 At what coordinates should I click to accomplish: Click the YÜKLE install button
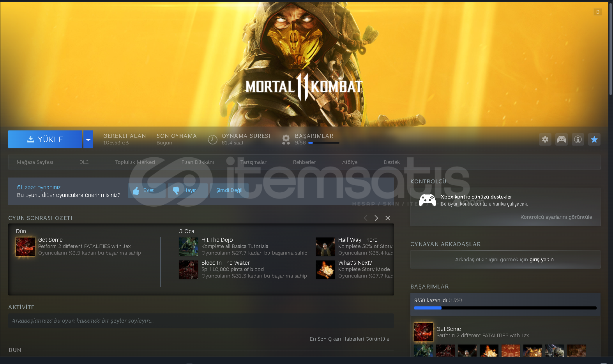tap(45, 139)
